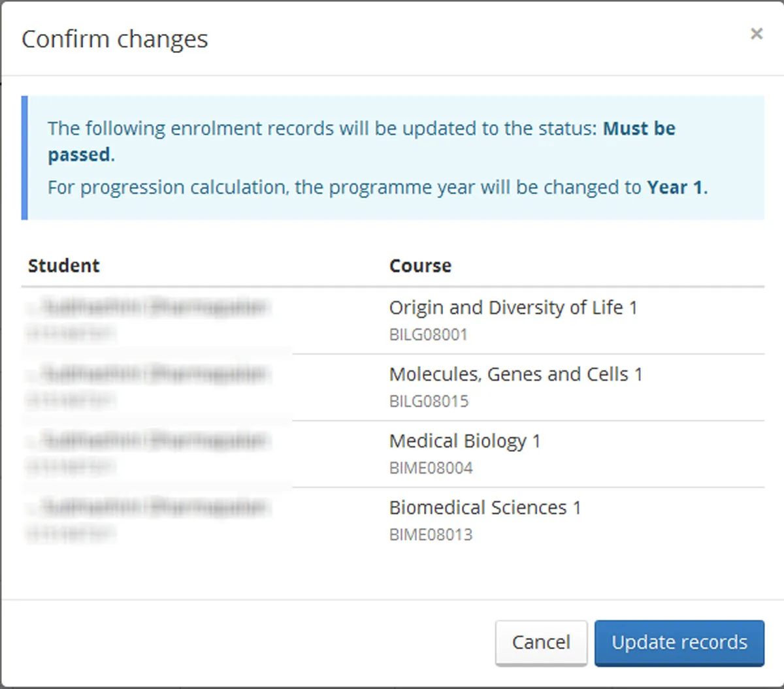Click the bold Year 1 text

[x=676, y=187]
